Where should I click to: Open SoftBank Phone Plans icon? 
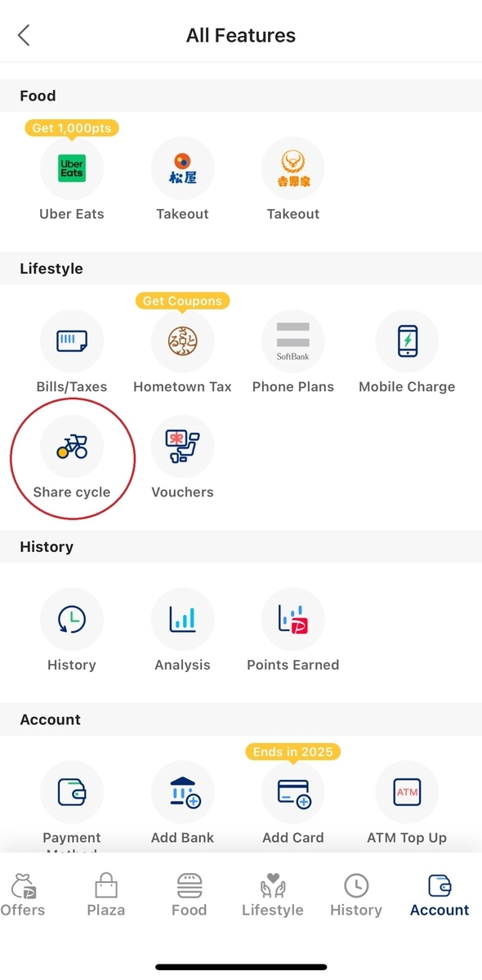293,341
